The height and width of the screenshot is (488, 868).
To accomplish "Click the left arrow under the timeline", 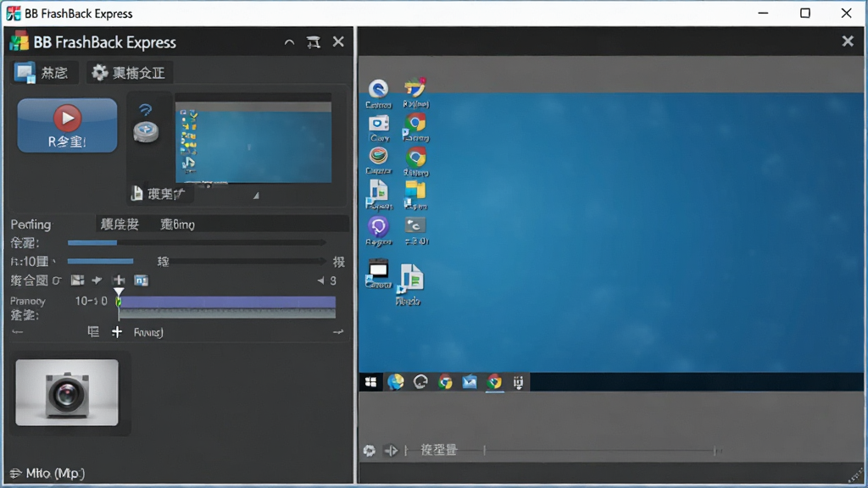I will click(x=18, y=332).
